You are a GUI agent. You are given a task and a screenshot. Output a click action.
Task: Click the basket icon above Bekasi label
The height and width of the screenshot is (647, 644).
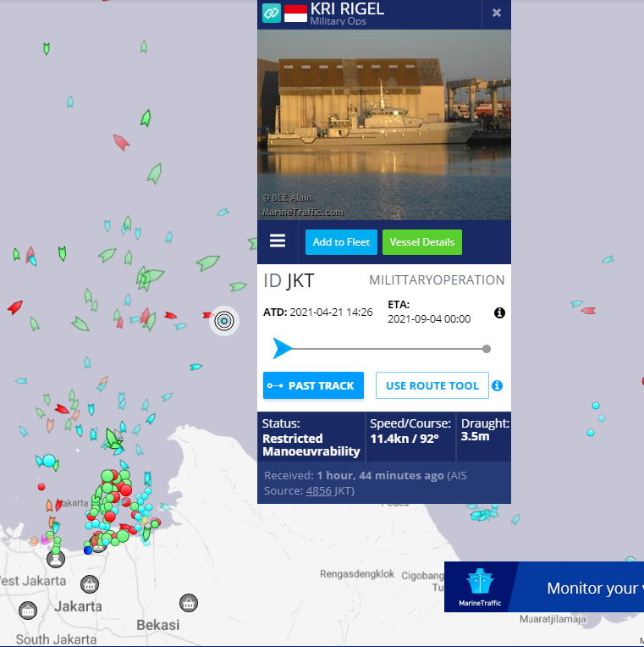point(189,603)
